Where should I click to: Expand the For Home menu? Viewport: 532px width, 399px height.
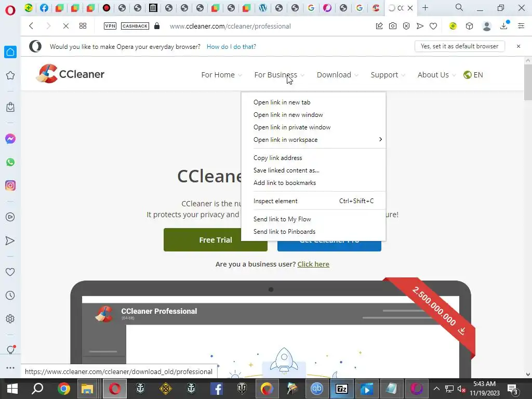click(221, 75)
